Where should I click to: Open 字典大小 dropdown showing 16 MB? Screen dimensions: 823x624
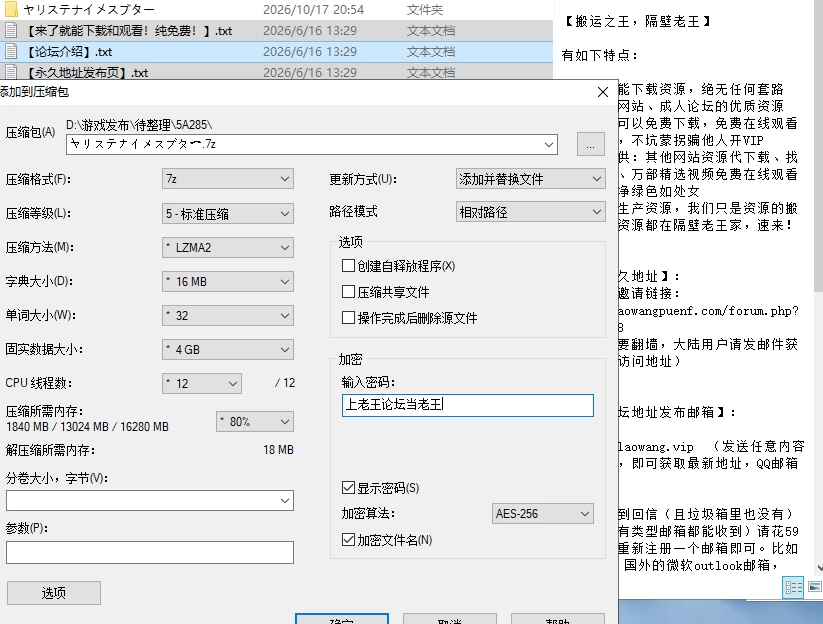[x=228, y=281]
